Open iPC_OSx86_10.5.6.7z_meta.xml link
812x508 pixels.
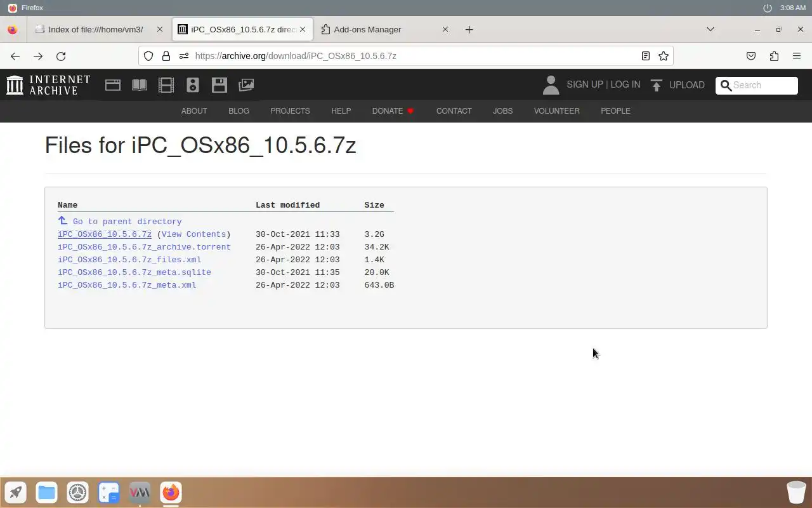click(x=127, y=285)
